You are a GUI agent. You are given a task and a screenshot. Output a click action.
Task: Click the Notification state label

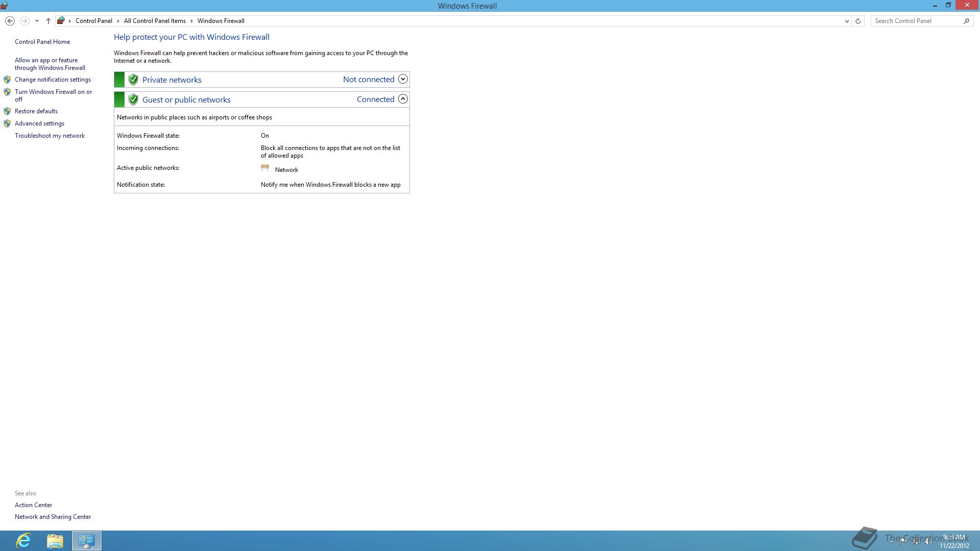[141, 185]
